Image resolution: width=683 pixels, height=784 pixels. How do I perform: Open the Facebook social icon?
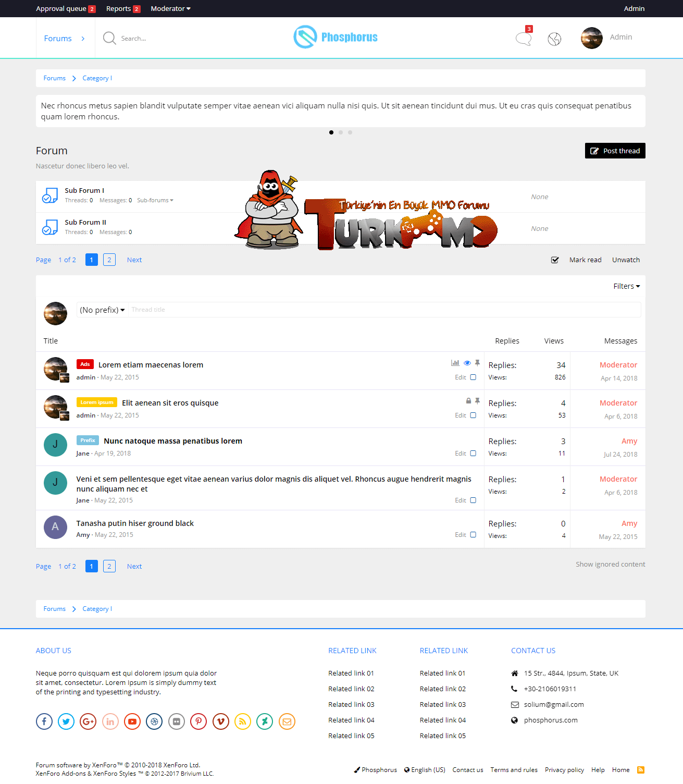[x=44, y=721]
